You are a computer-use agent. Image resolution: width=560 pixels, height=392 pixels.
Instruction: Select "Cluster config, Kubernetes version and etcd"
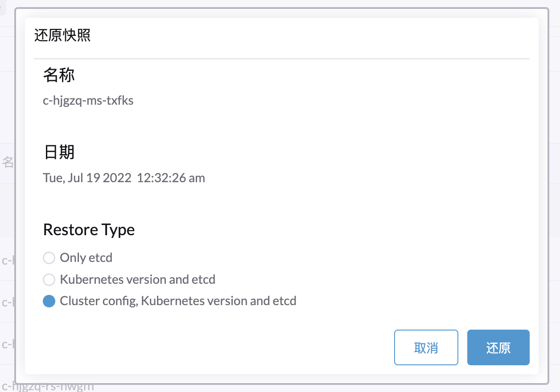point(49,301)
